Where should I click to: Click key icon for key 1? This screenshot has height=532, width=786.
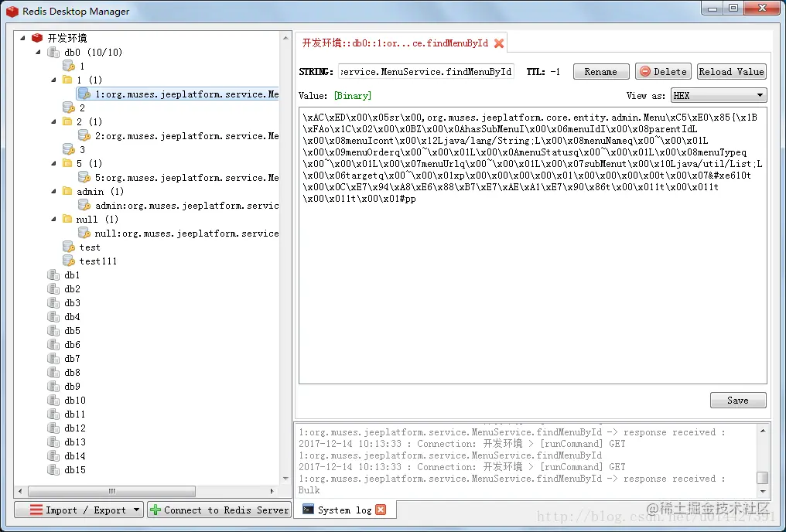pos(69,66)
